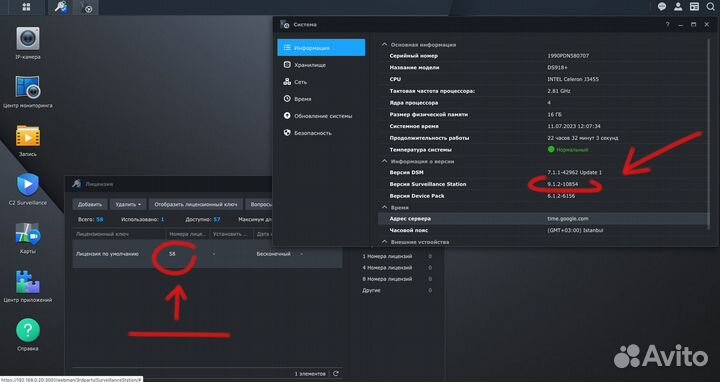This screenshot has width=720, height=382.
Task: Click the Вопросы button in License window
Action: click(x=260, y=204)
